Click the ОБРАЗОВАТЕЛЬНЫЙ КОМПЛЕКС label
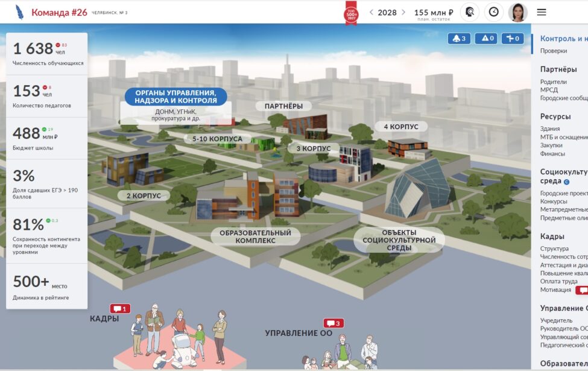 [255, 236]
